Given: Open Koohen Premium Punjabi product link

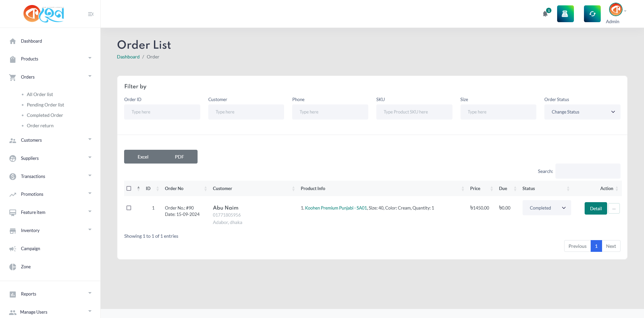Looking at the screenshot, I should [336, 208].
